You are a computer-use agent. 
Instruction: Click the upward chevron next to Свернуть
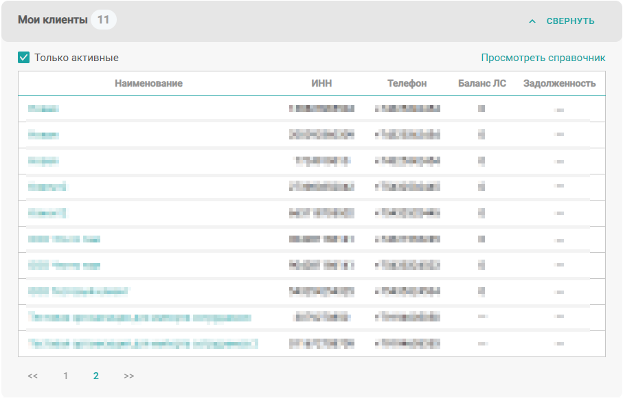tap(532, 21)
